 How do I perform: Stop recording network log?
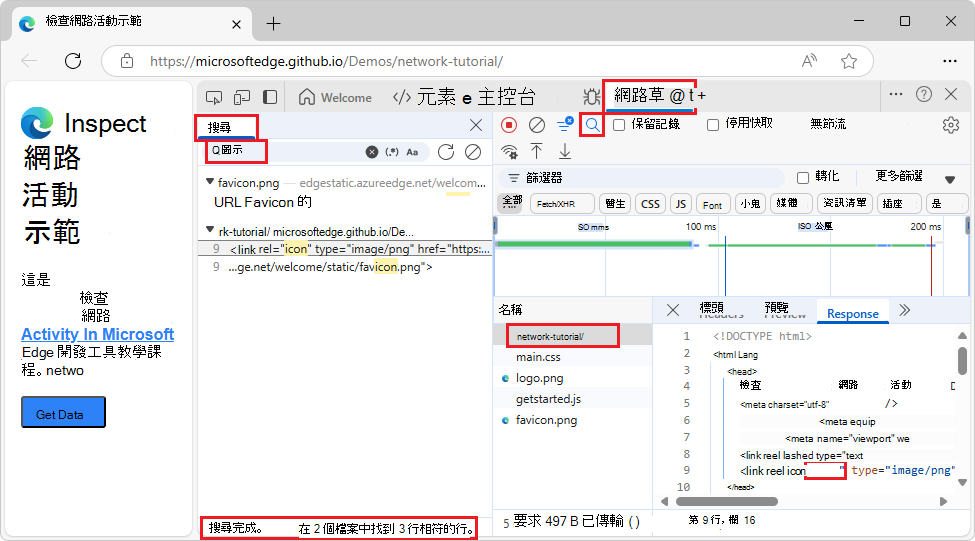coord(509,125)
